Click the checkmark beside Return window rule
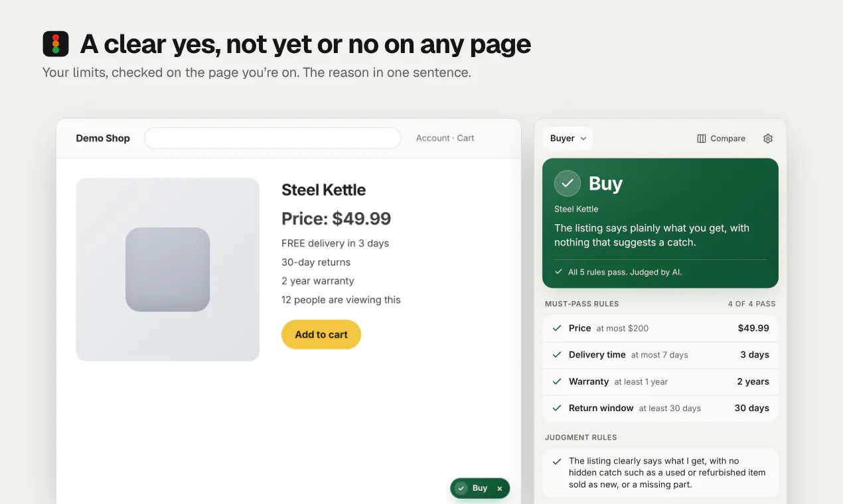This screenshot has height=504, width=843. coord(557,408)
